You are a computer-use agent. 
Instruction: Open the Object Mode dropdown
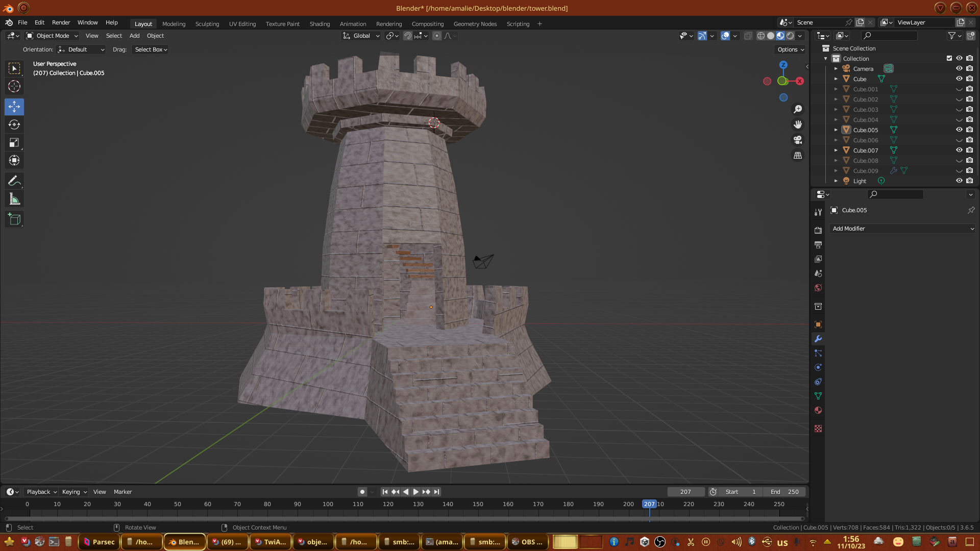pos(52,36)
